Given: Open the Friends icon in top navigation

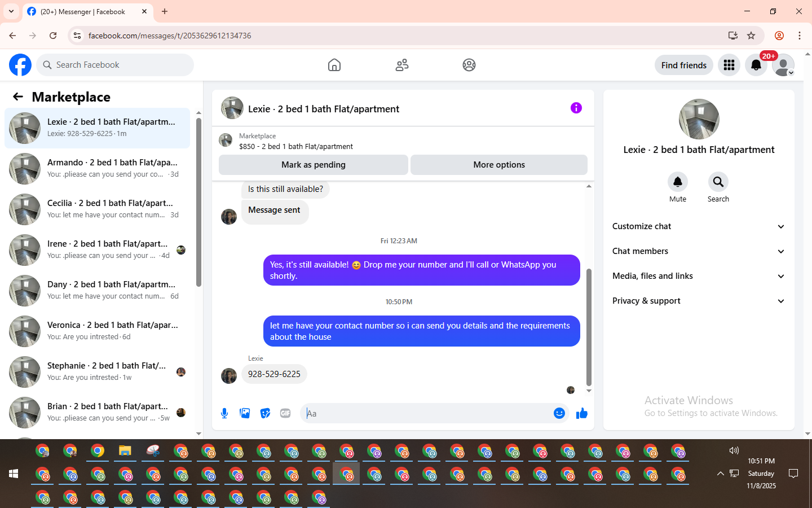Looking at the screenshot, I should [x=402, y=65].
